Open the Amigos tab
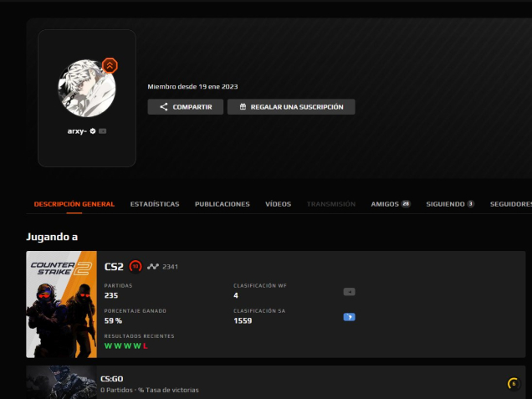 390,204
